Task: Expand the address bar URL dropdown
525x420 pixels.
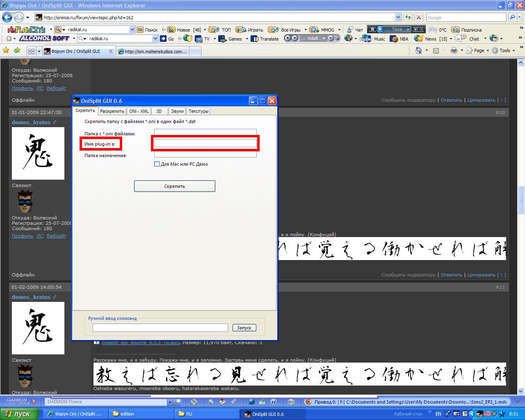Action: tap(398, 17)
